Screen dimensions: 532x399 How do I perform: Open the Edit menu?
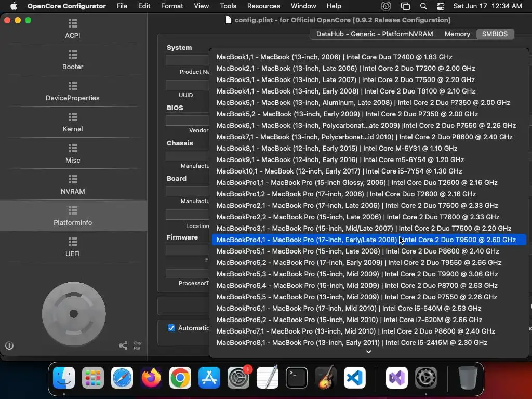click(144, 6)
